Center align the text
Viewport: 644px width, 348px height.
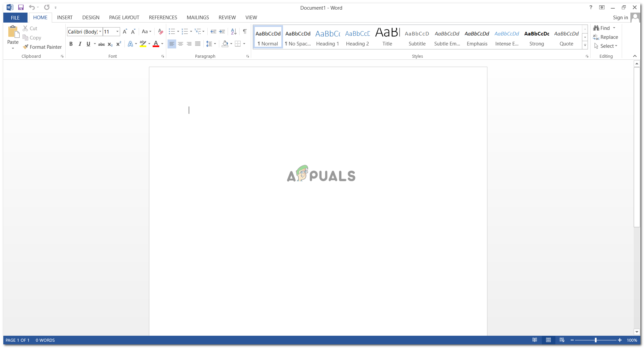point(180,44)
